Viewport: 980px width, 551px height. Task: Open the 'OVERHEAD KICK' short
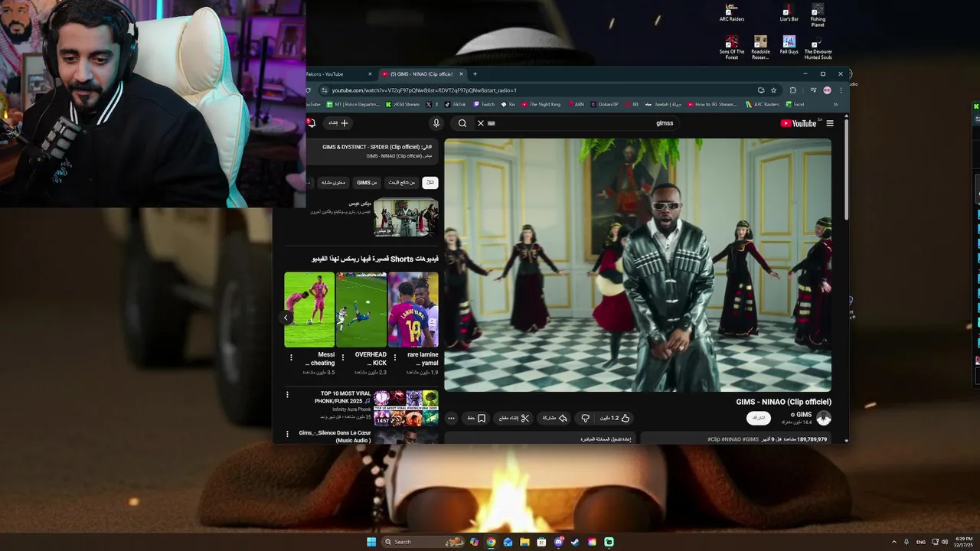coord(361,309)
